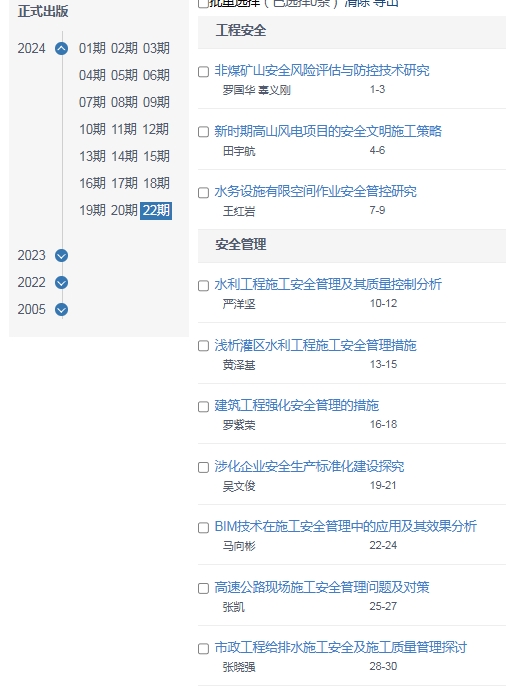Toggle checkbox for 高速公路现场施工 article
506x694 pixels.
coord(203,588)
